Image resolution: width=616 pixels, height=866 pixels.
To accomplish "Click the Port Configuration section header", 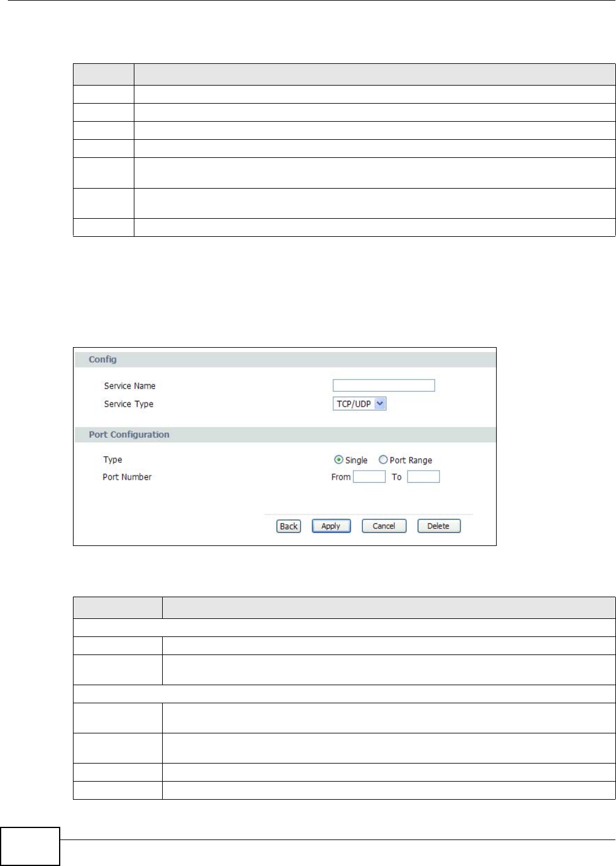I will click(x=285, y=435).
